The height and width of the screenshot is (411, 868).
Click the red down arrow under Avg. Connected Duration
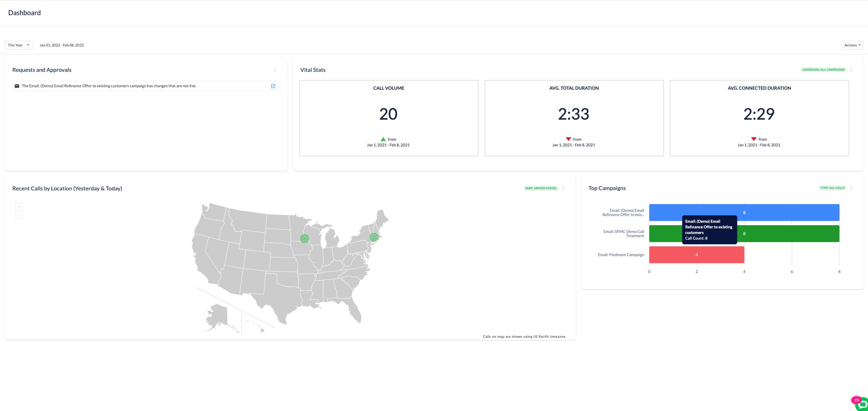(754, 139)
